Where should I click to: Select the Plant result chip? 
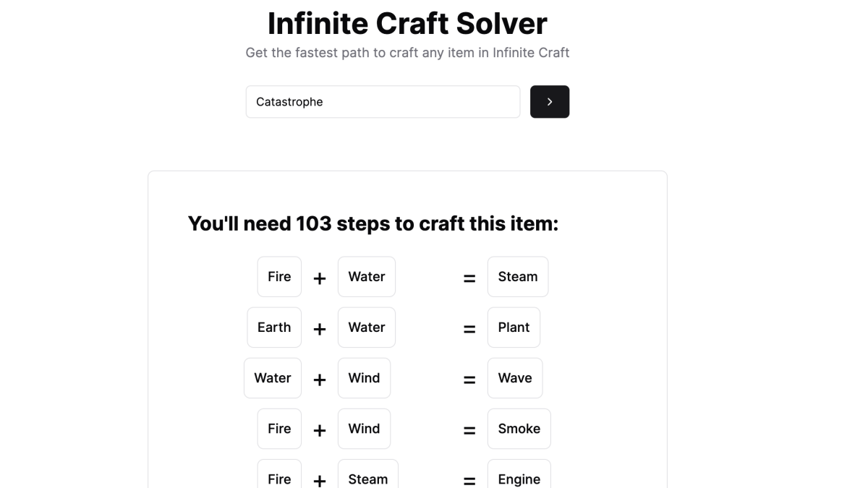click(x=514, y=328)
